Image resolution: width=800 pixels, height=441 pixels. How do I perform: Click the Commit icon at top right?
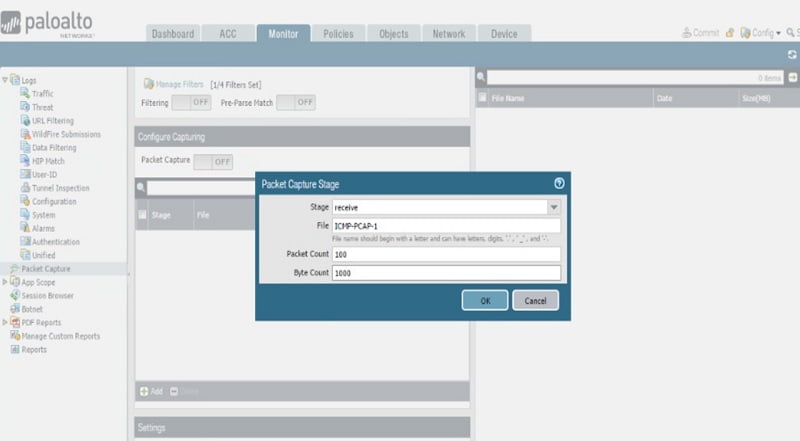pos(687,33)
